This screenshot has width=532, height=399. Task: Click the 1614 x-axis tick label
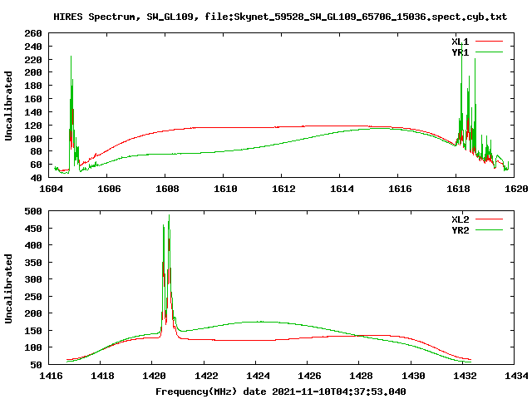pos(342,189)
